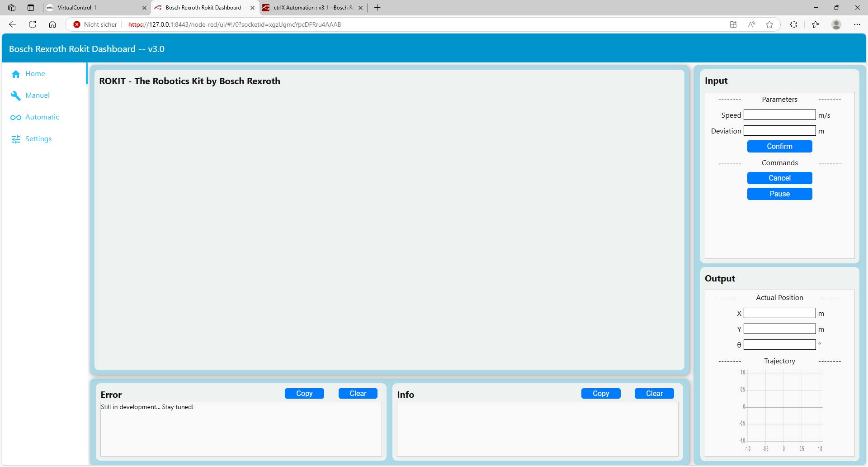Open the Home page icon in sidebar

pos(16,74)
